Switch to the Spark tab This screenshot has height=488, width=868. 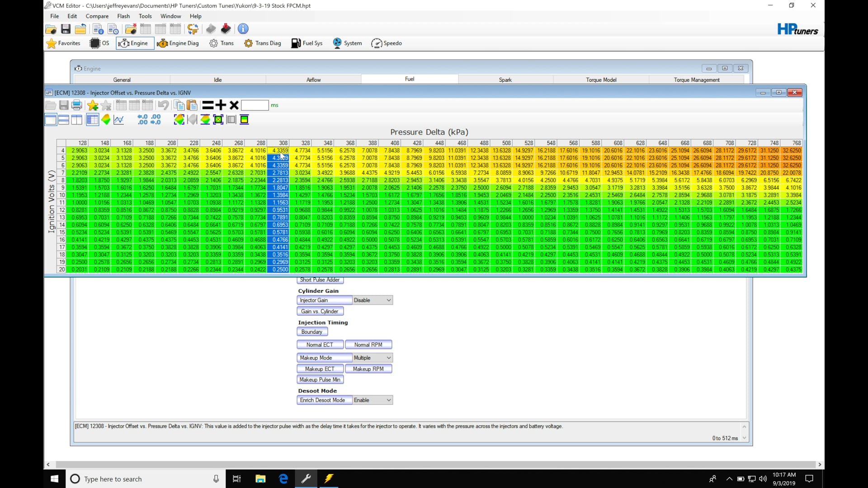(x=505, y=80)
